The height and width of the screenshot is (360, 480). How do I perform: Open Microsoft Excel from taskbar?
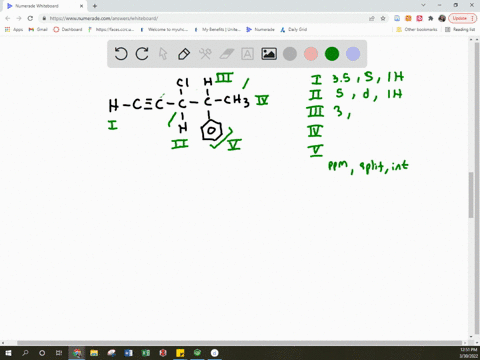[x=146, y=353]
